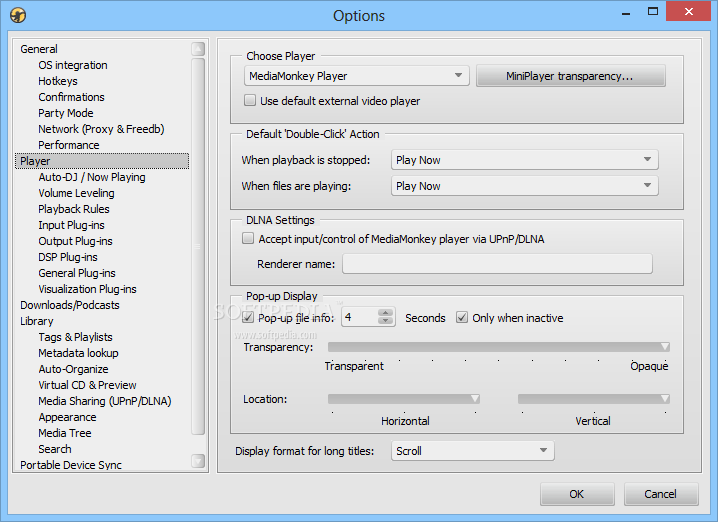Viewport: 718px width, 522px height.
Task: Click the MediaMonkey icon in title bar
Action: (x=18, y=15)
